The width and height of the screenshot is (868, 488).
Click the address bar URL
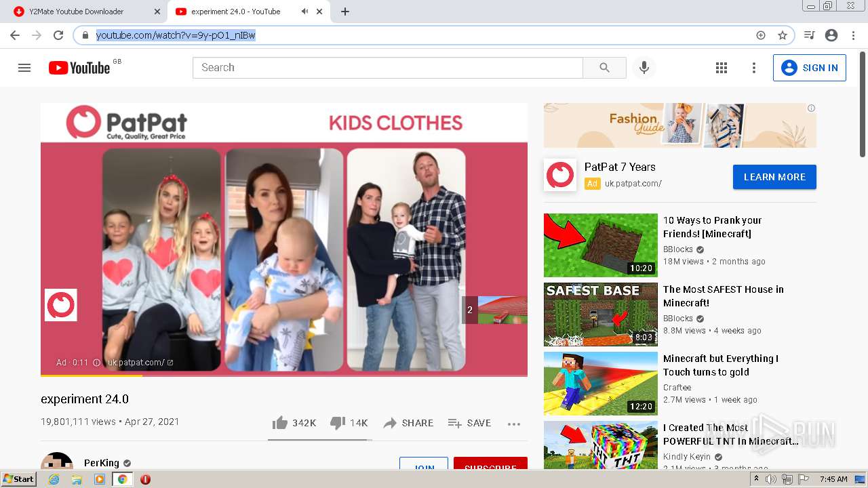176,35
